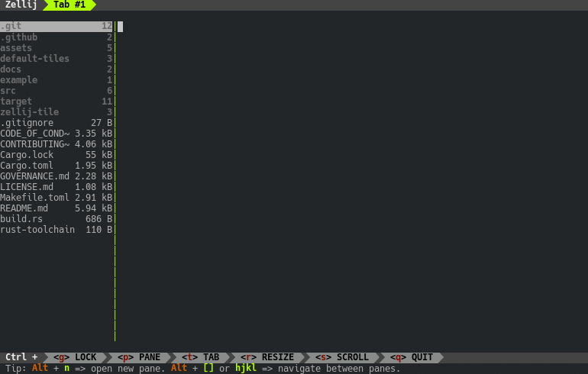Select the build.rs file
The image size is (588, 374).
coord(57,219)
